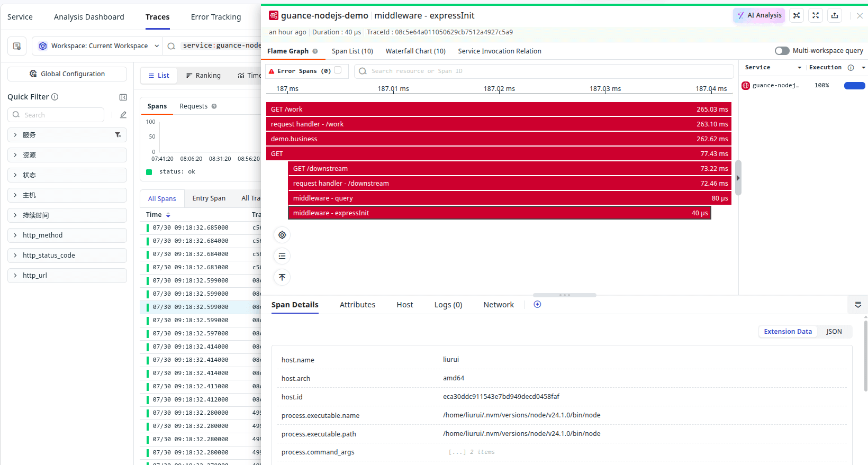Open the Attributes tab
This screenshot has width=868, height=465.
coord(357,305)
